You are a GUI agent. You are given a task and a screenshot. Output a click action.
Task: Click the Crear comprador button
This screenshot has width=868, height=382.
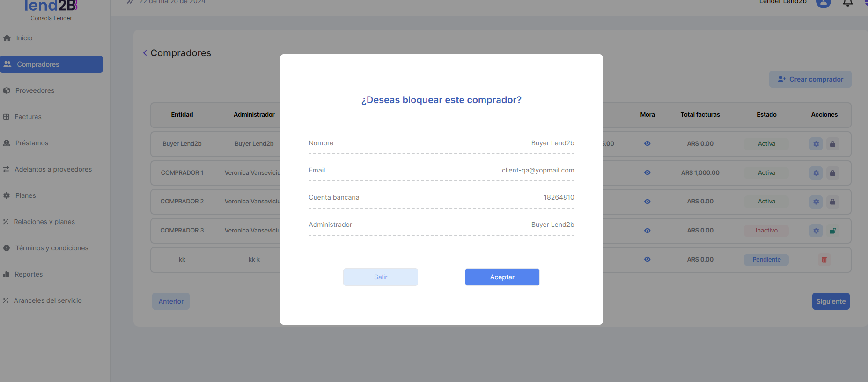tap(810, 79)
